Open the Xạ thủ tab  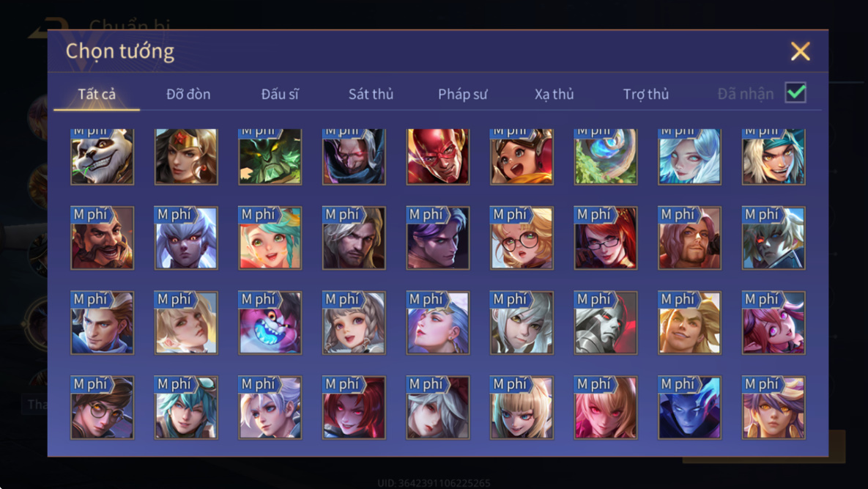[554, 94]
